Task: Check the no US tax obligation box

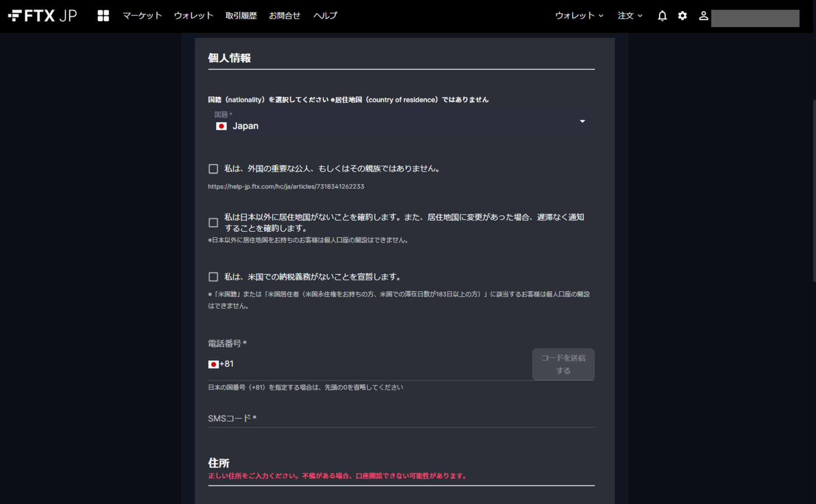Action: click(213, 277)
